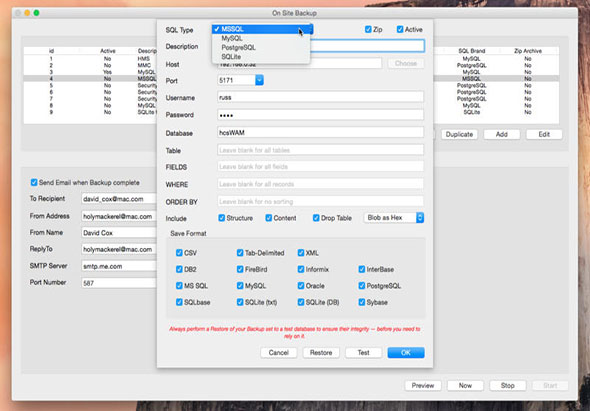Click the Now button
Screen dimensions: 590x411
click(465, 385)
